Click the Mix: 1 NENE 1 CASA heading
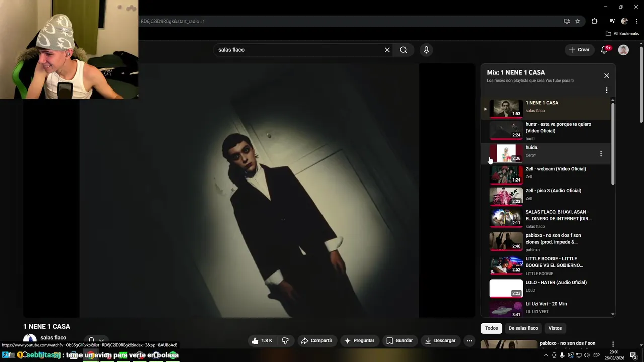The height and width of the screenshot is (362, 644). [x=516, y=72]
